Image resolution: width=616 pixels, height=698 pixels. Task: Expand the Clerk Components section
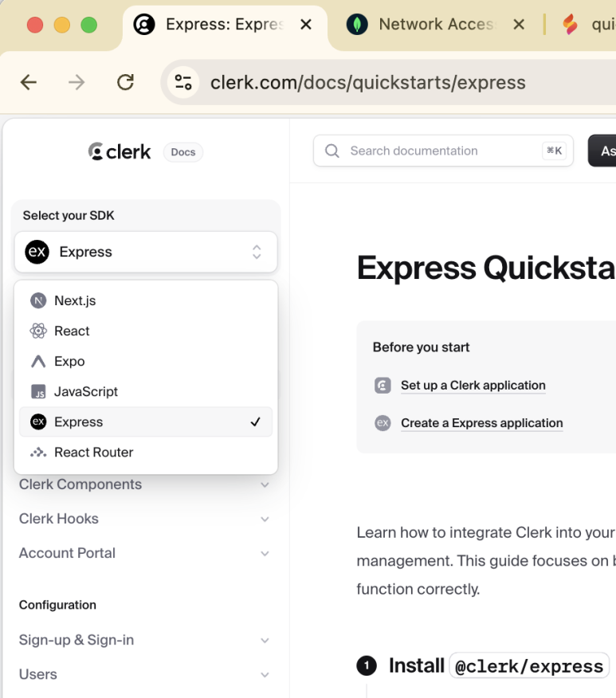tap(144, 484)
